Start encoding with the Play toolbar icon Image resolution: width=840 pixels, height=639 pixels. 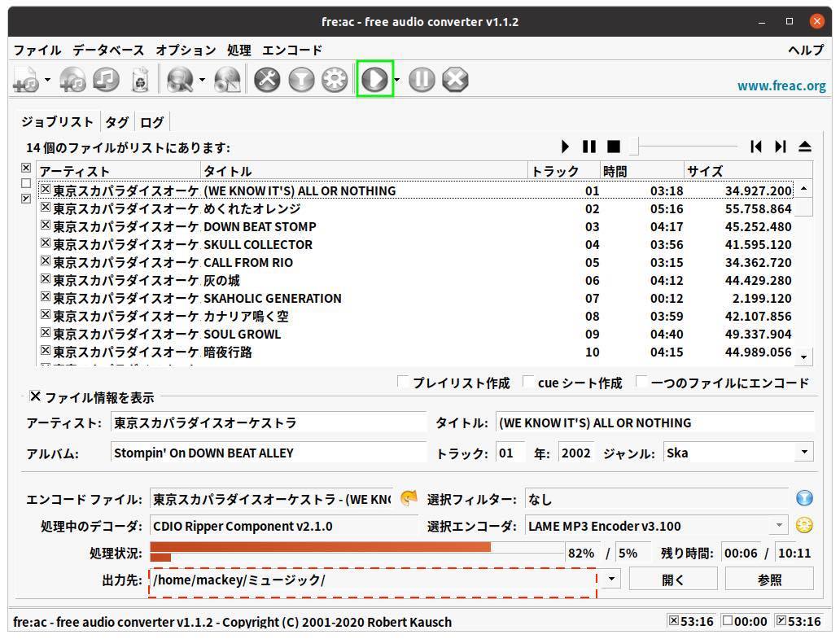pyautogui.click(x=374, y=79)
